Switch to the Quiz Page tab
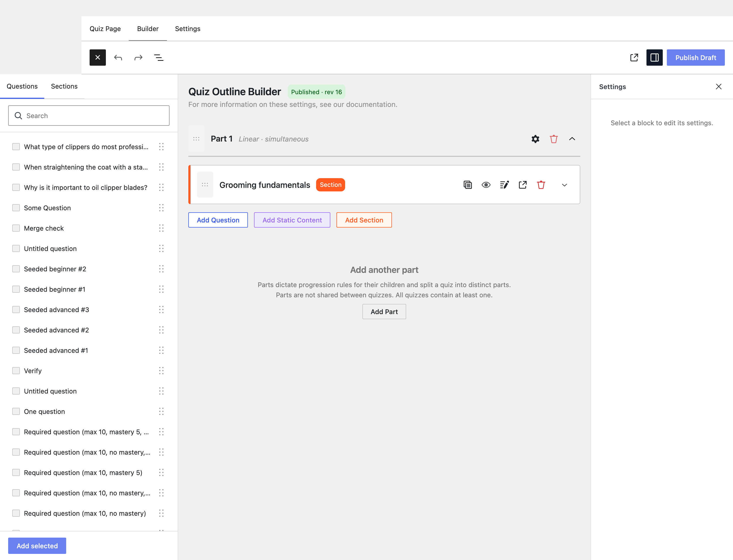Viewport: 733px width, 560px height. pyautogui.click(x=105, y=29)
